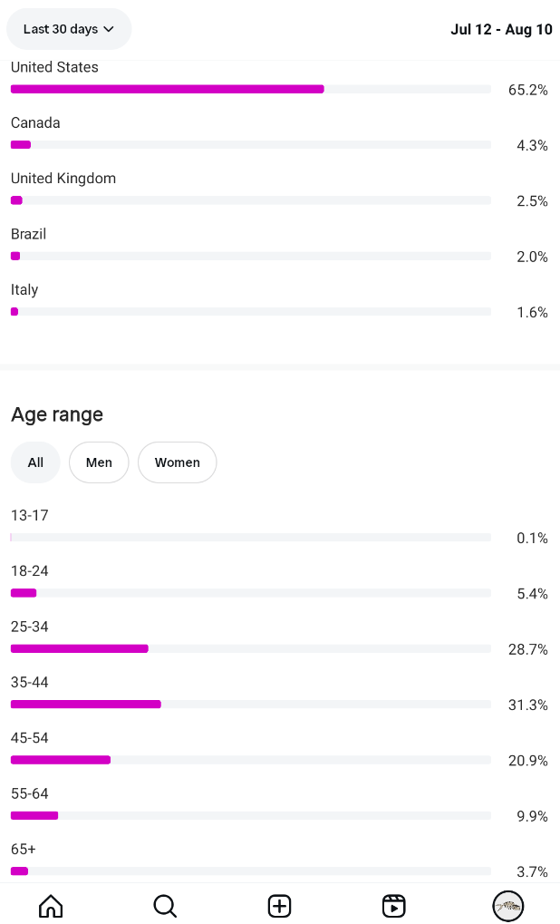Open the Search magnifier icon
Viewport: 560px width, 924px height.
click(x=165, y=906)
